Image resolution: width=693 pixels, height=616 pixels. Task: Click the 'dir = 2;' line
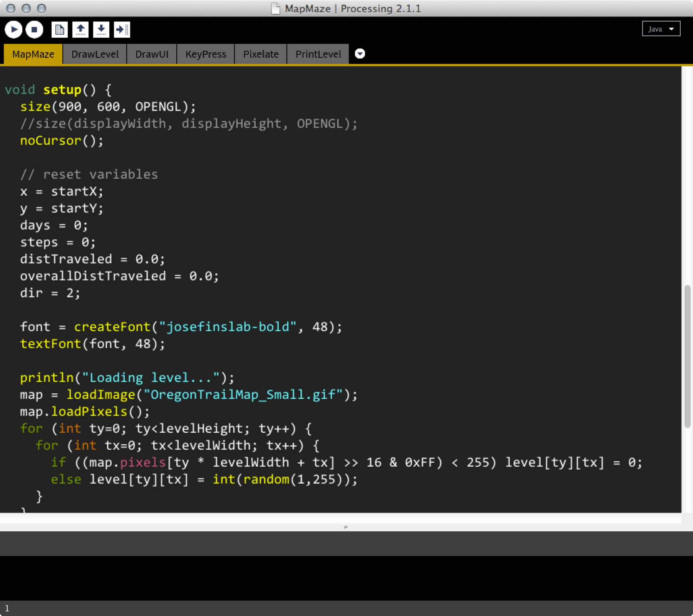pyautogui.click(x=50, y=293)
